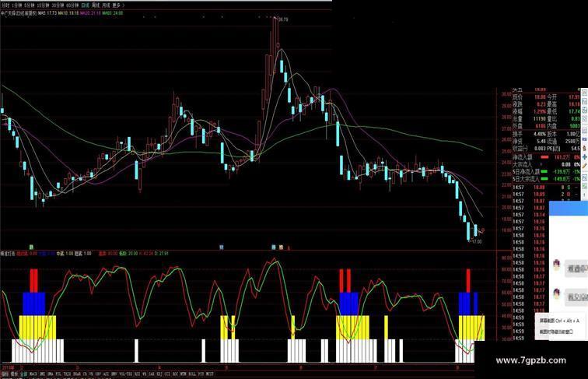Click the green check icon in sidebar
Viewport: 588px width, 379px height.
(x=585, y=185)
